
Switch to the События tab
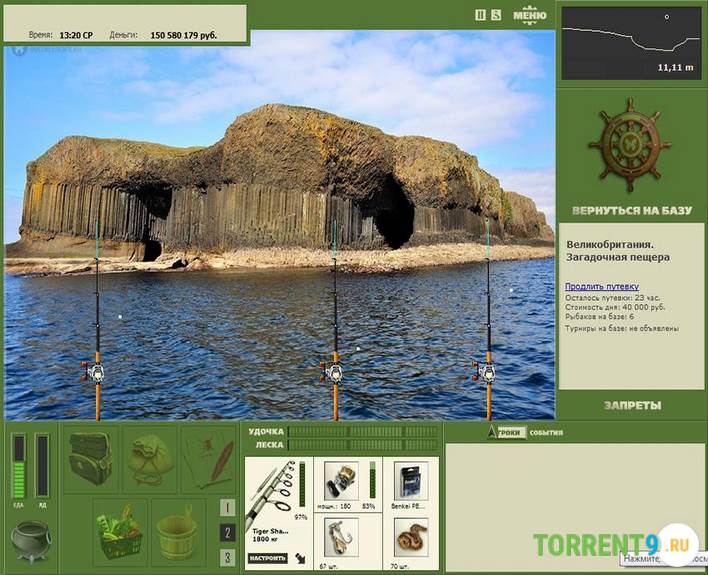(546, 433)
